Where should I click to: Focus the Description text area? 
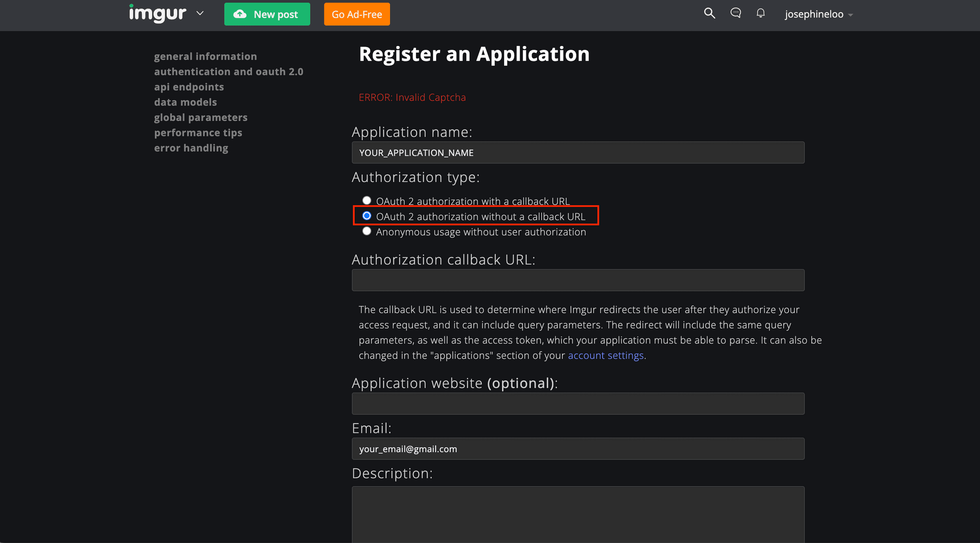tap(578, 515)
